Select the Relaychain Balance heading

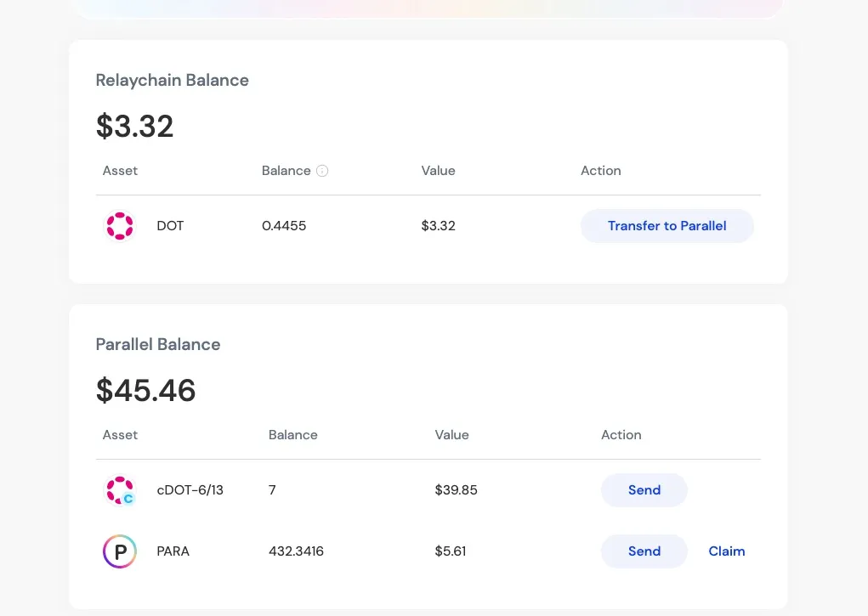point(173,80)
